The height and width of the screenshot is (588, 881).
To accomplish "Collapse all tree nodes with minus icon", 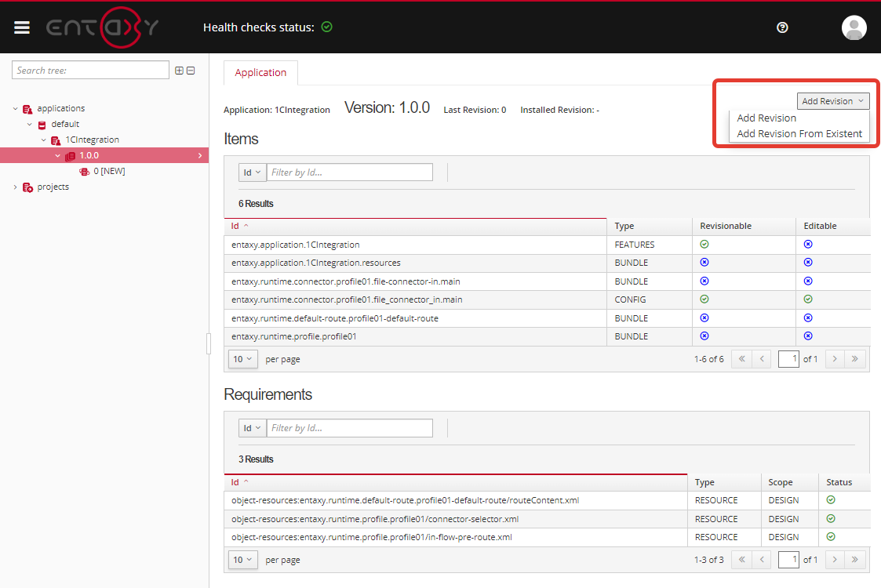I will point(190,71).
